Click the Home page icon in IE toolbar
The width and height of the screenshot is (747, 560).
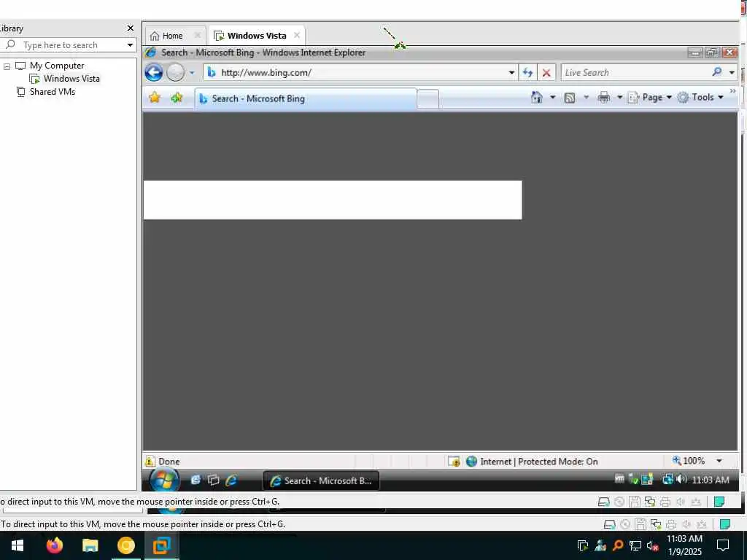point(537,97)
